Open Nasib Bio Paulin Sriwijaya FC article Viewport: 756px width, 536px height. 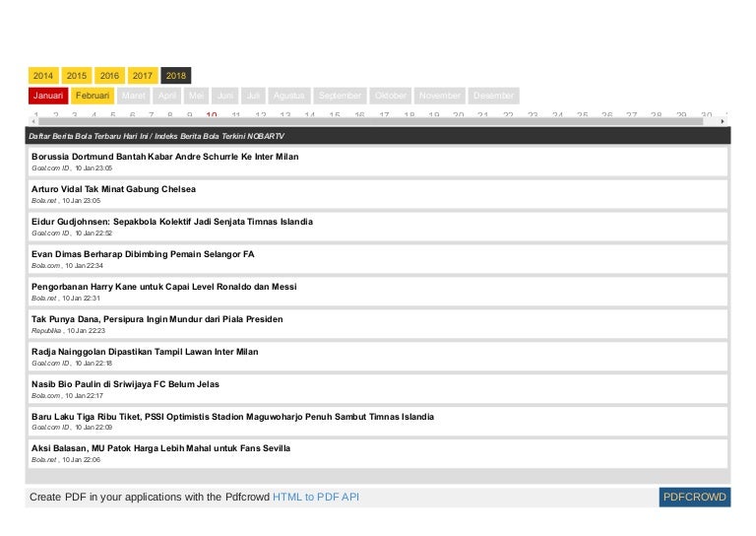pyautogui.click(x=125, y=384)
